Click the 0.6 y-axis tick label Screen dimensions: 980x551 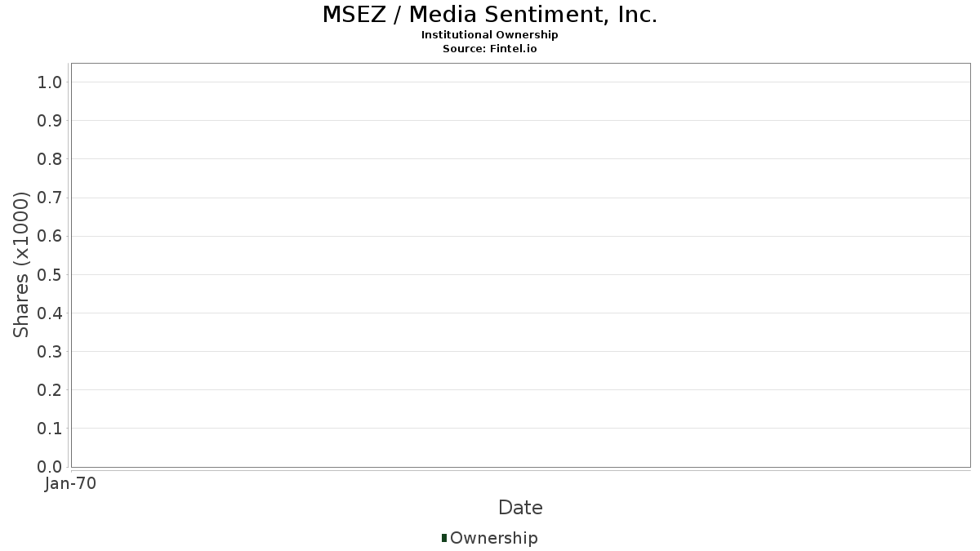(49, 236)
